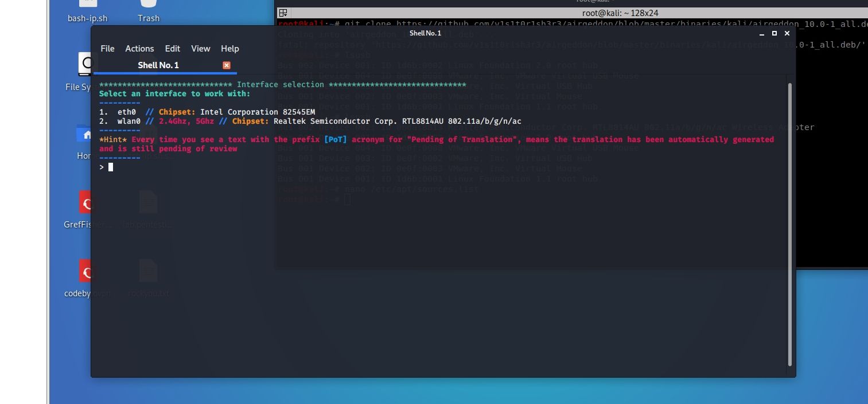Open the View menu
Image resolution: width=868 pixels, height=404 pixels.
pyautogui.click(x=200, y=49)
